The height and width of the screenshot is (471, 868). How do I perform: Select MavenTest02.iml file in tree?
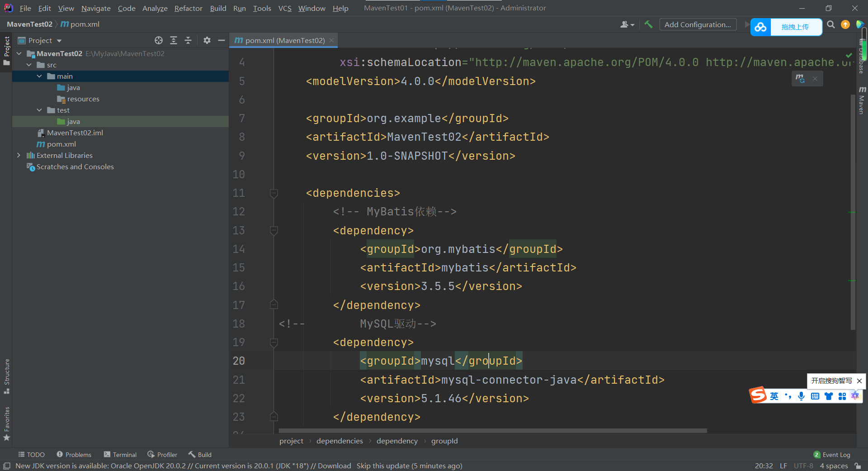click(x=75, y=133)
